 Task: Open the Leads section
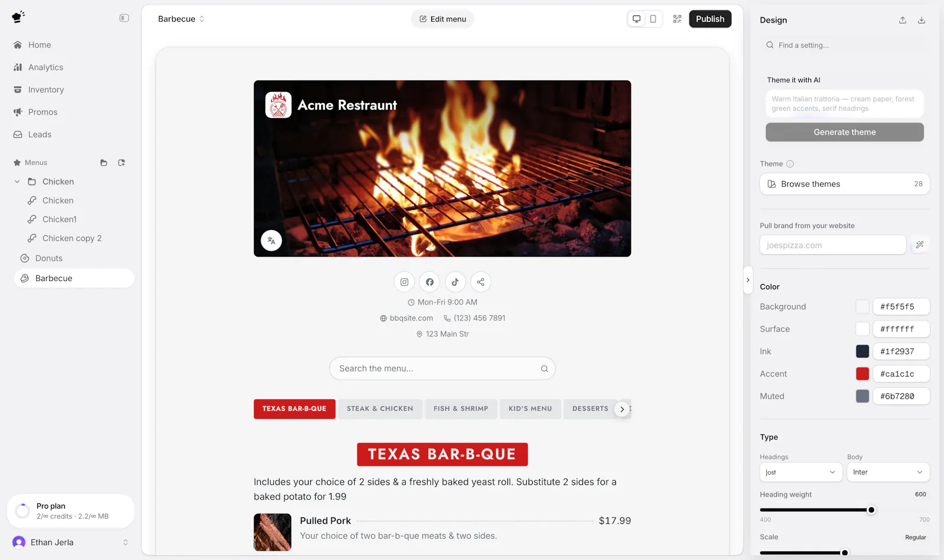40,134
